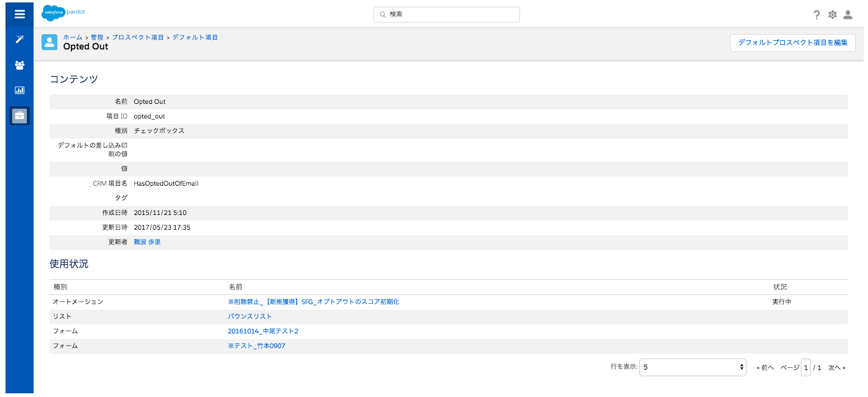The height and width of the screenshot is (397, 868).
Task: Open 管理 in the breadcrumb
Action: (97, 37)
